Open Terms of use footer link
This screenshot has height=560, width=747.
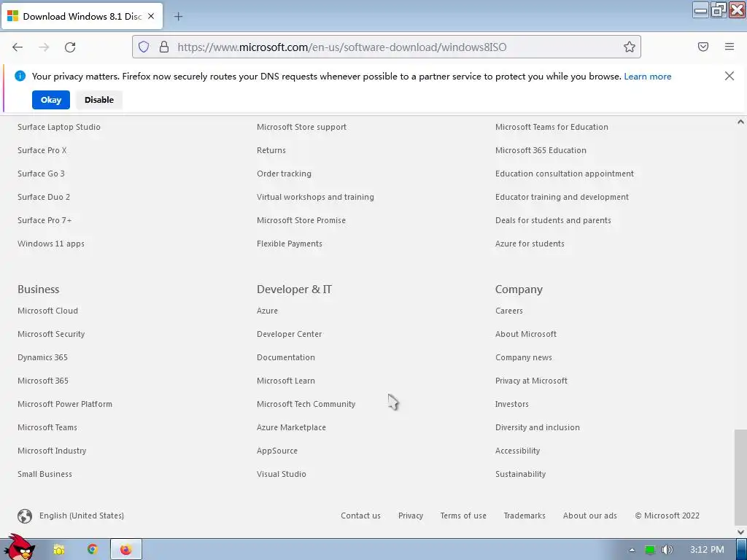click(463, 516)
